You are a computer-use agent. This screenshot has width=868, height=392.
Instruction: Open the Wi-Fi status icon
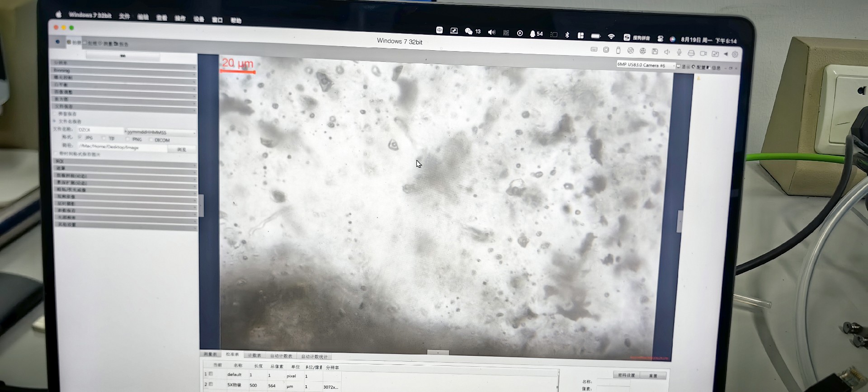[x=611, y=36]
